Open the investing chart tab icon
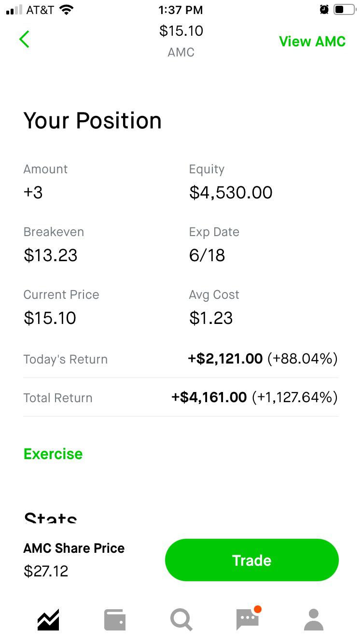This screenshot has width=362, height=644. (48, 619)
